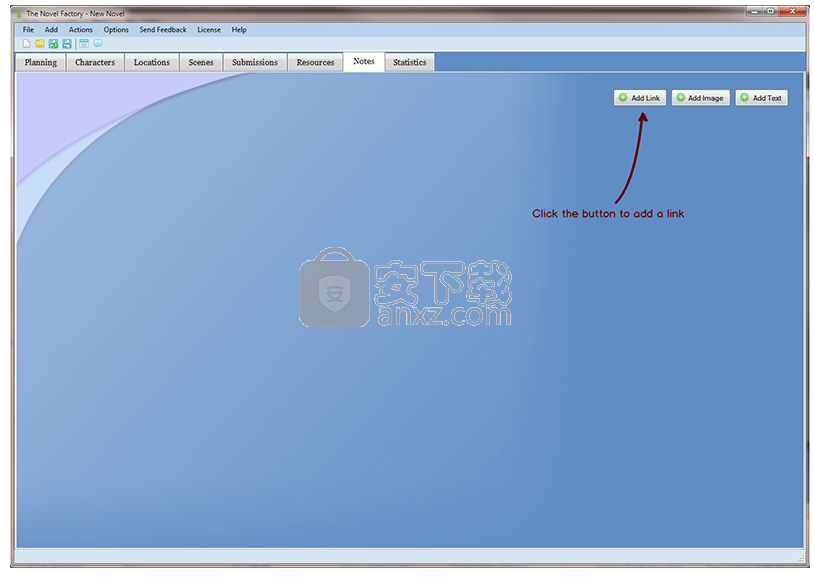Open the Actions menu
814x577 pixels.
point(80,30)
